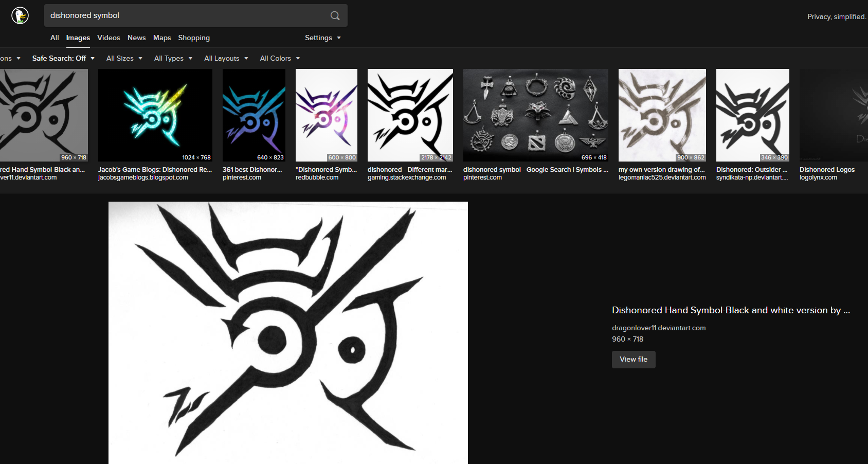Visit dragonlover11.deviantart.com from detail panel
This screenshot has height=464, width=868.
click(x=659, y=328)
